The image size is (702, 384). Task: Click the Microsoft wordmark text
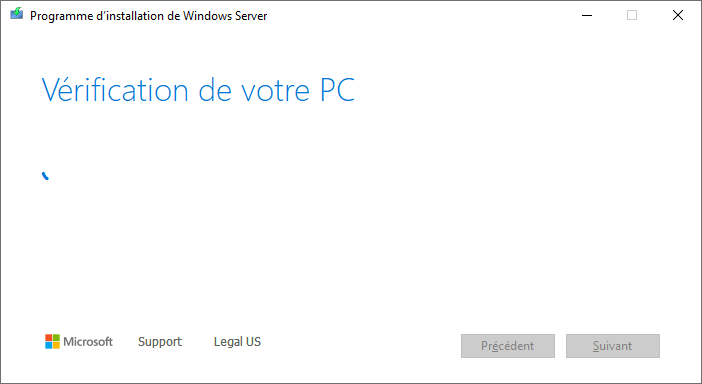88,342
